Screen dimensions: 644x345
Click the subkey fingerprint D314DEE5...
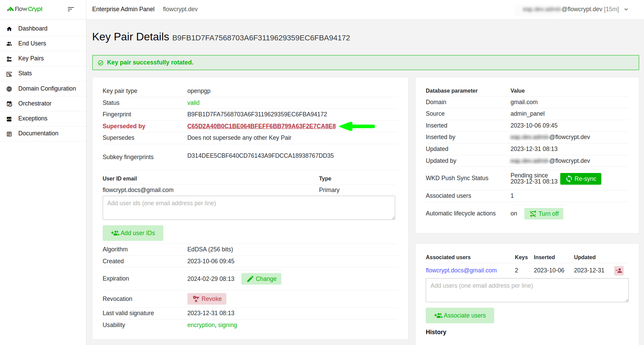pos(260,156)
